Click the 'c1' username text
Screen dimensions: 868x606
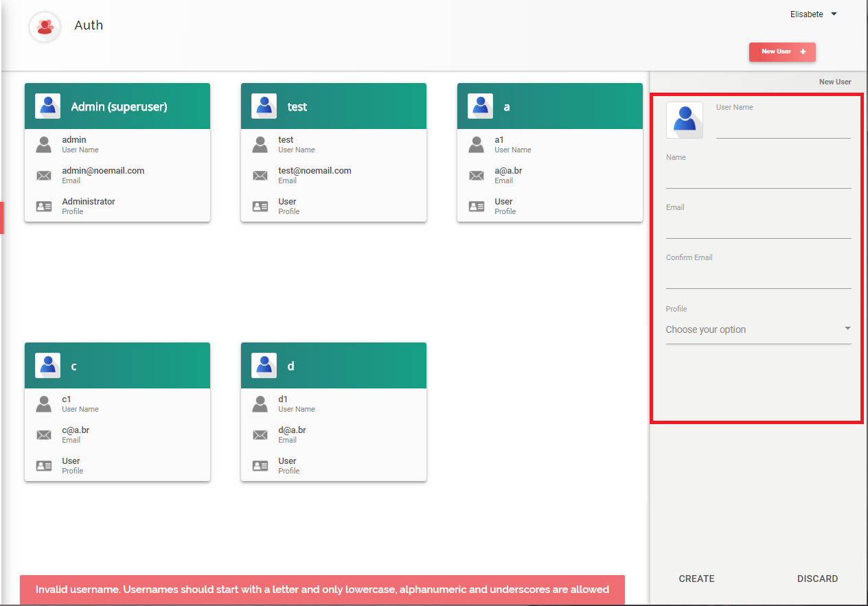pyautogui.click(x=67, y=399)
